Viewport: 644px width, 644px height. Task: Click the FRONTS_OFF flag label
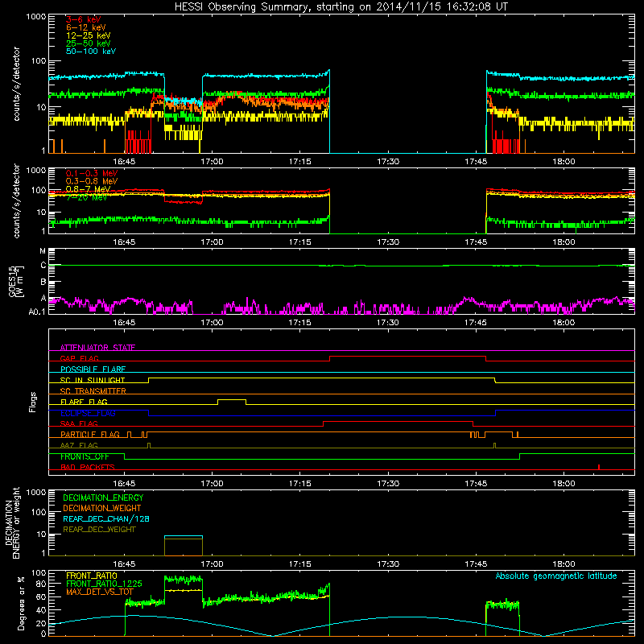point(85,456)
